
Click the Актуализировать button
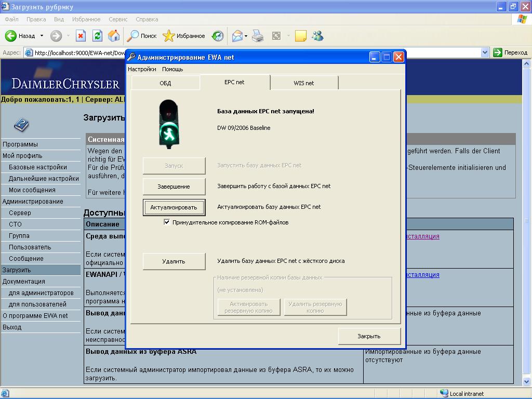pos(174,207)
